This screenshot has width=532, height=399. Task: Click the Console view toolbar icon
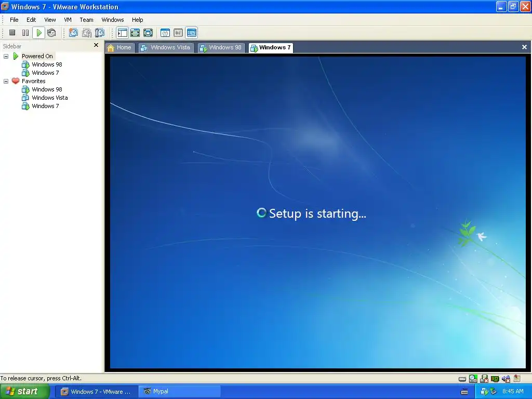(x=192, y=33)
